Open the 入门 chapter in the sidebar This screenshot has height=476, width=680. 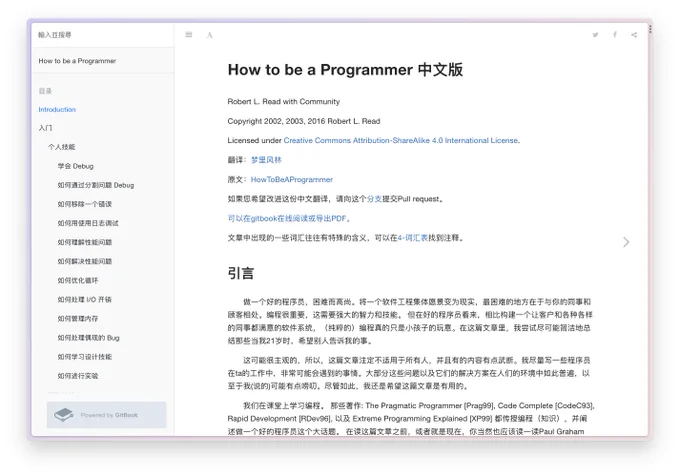(x=46, y=128)
